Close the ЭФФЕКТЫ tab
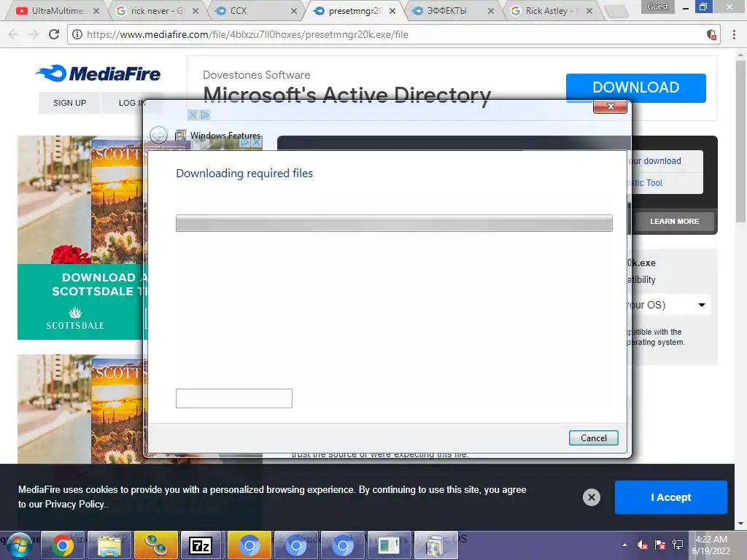The width and height of the screenshot is (747, 560). [491, 10]
